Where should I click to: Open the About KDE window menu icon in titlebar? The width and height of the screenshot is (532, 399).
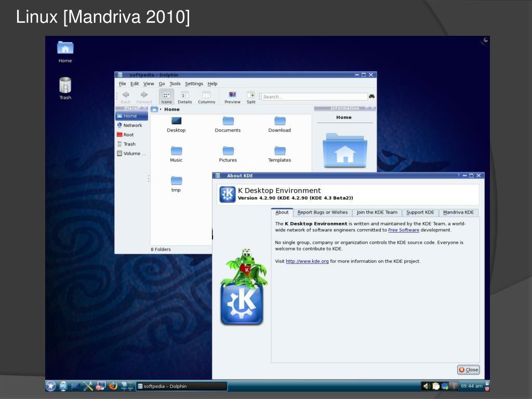pyautogui.click(x=218, y=176)
